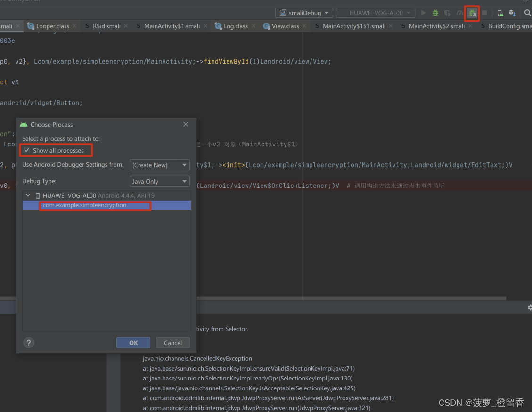Click SelectionKey.isAcceptable stack trace line

click(x=249, y=388)
